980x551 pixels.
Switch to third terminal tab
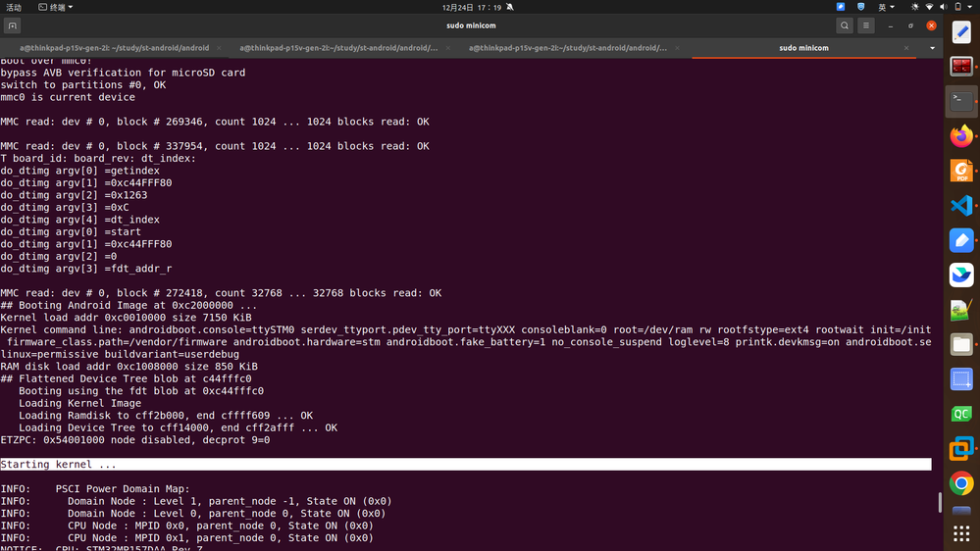pyautogui.click(x=568, y=48)
